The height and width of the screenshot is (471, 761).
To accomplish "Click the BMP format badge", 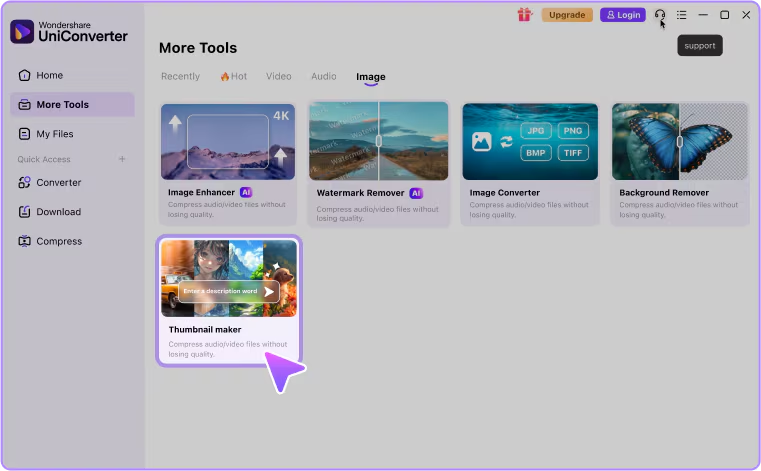I will click(536, 153).
